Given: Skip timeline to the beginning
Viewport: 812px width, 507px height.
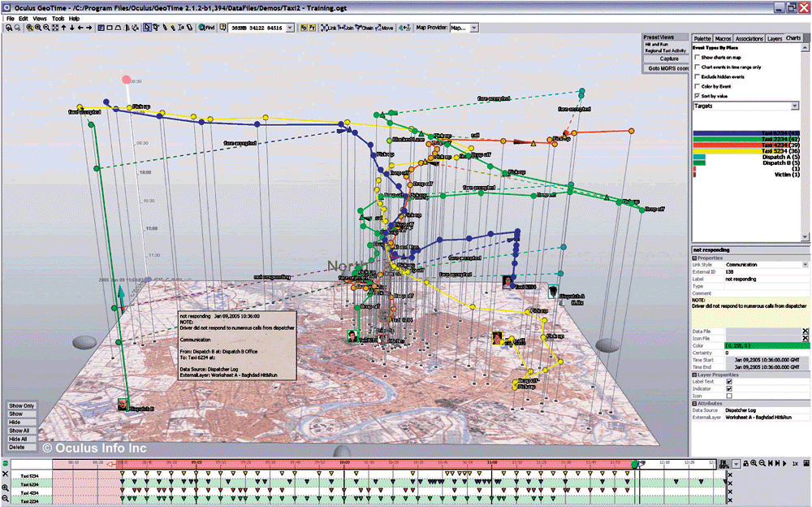Looking at the screenshot, I should 771,463.
